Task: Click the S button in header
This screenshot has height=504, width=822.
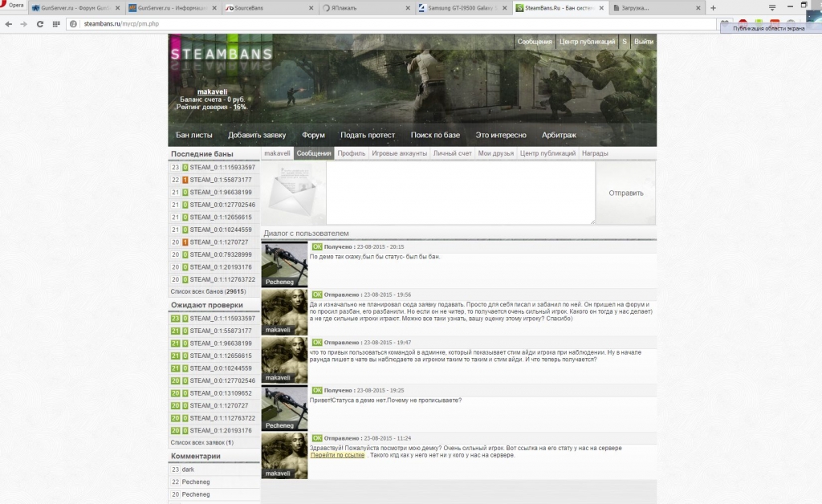Action: tap(625, 42)
